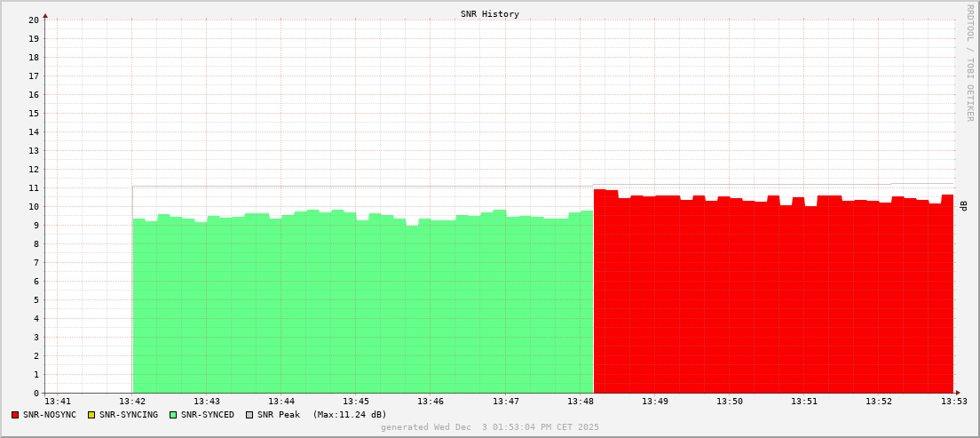Click the arrow atop the y-axis
The image size is (980, 438).
[45, 14]
